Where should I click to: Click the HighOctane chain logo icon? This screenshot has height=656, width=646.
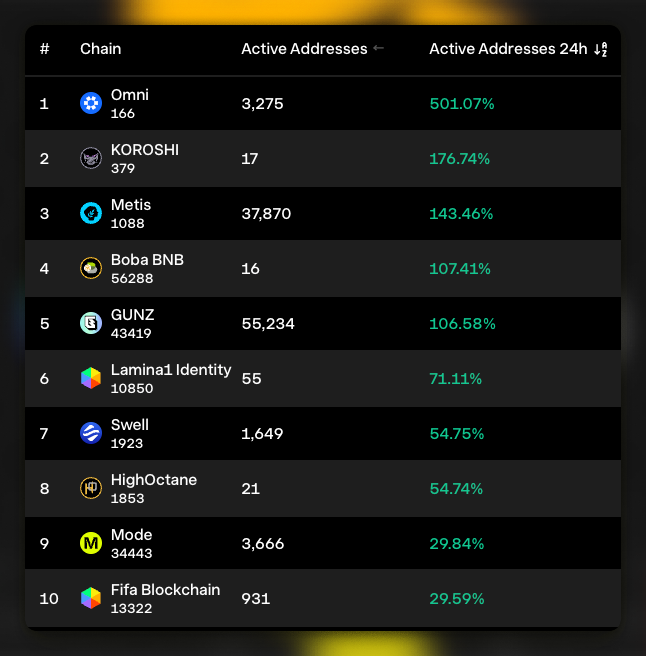pyautogui.click(x=91, y=488)
